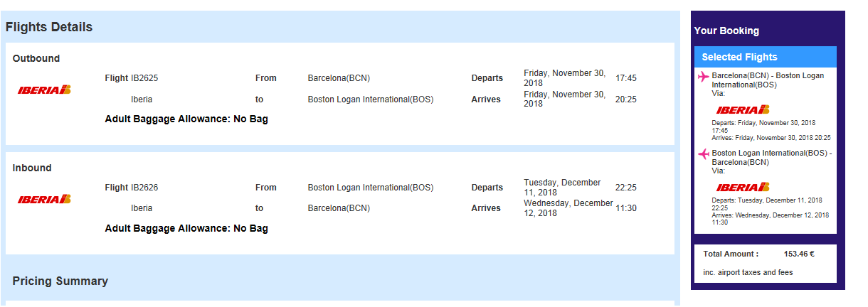Click the Pricing Summary heading
This screenshot has width=868, height=307.
click(x=60, y=281)
